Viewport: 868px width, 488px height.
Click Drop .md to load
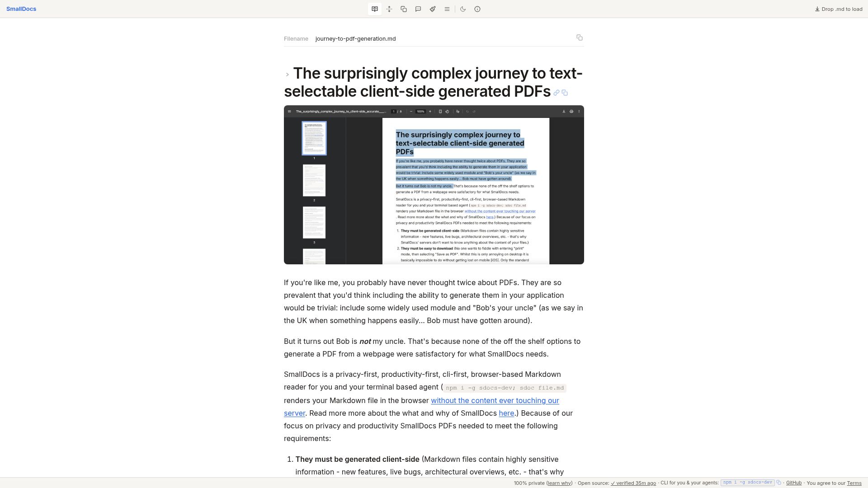839,9
